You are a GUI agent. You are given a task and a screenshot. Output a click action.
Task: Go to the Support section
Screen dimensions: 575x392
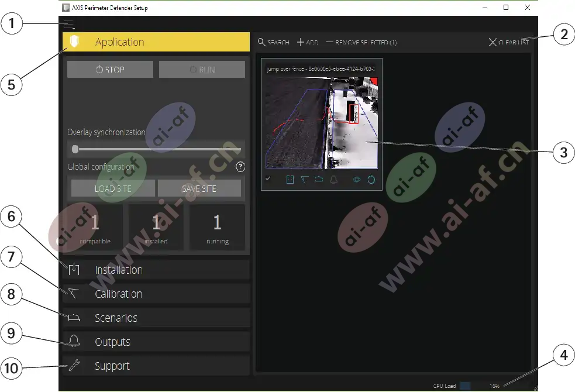click(156, 366)
